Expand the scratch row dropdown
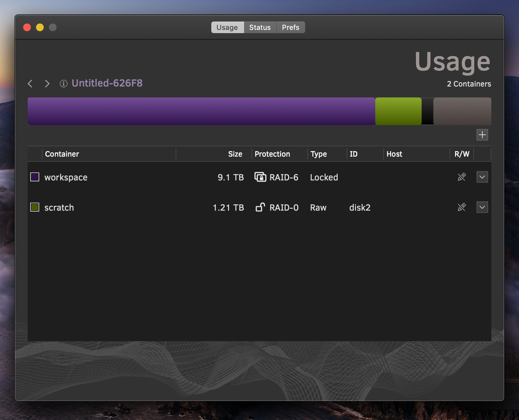 tap(482, 207)
